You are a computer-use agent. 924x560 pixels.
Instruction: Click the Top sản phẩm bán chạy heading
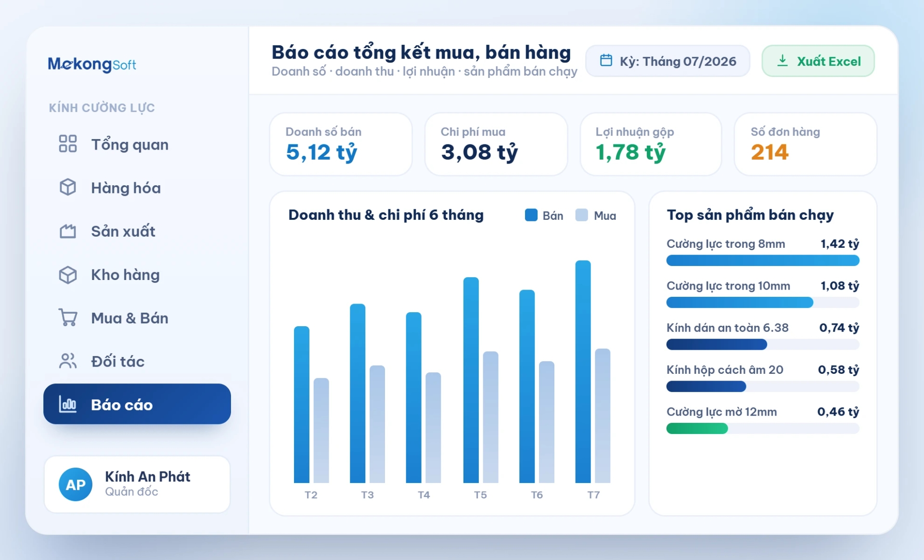click(750, 215)
